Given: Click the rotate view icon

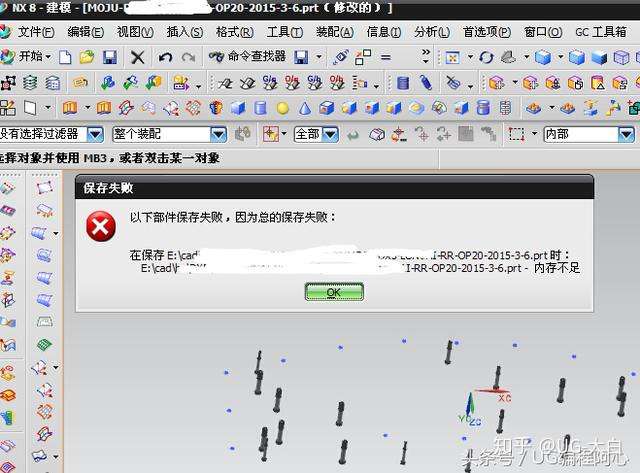Looking at the screenshot, I should 487,58.
